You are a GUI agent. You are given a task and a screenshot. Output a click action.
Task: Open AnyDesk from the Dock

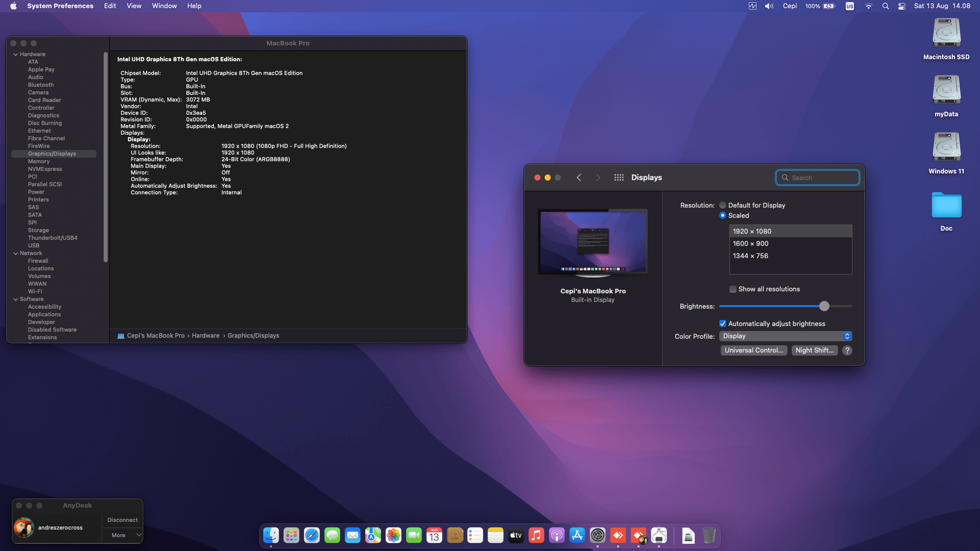[618, 536]
